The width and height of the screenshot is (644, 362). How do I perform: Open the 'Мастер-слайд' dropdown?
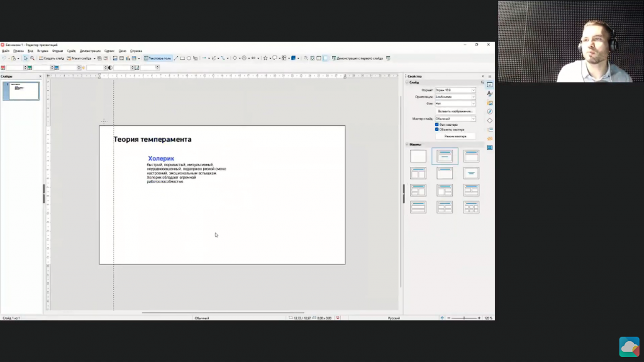click(455, 118)
